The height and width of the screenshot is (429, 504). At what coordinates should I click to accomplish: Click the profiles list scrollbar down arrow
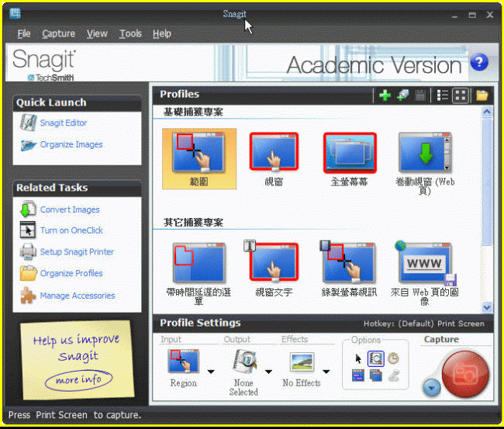(487, 307)
